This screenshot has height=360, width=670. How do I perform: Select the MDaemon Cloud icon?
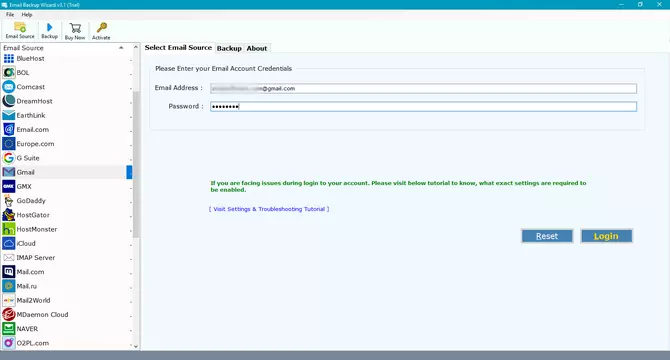[x=9, y=314]
